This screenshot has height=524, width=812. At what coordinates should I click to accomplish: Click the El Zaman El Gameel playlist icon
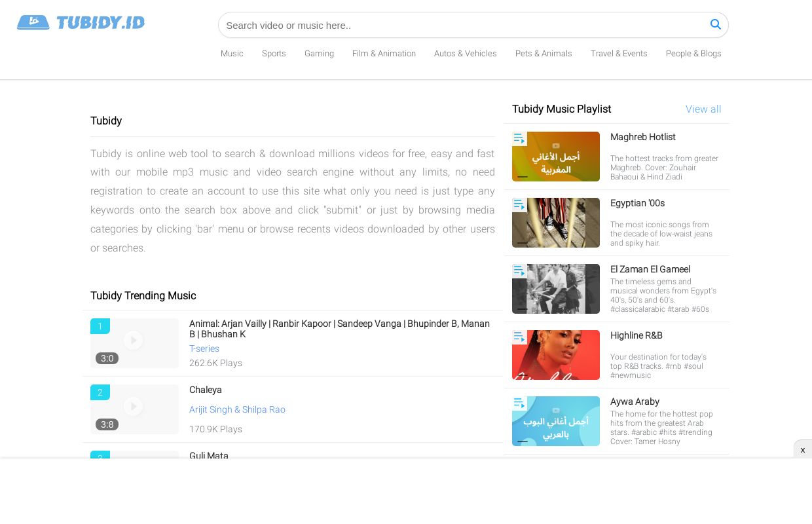click(519, 271)
